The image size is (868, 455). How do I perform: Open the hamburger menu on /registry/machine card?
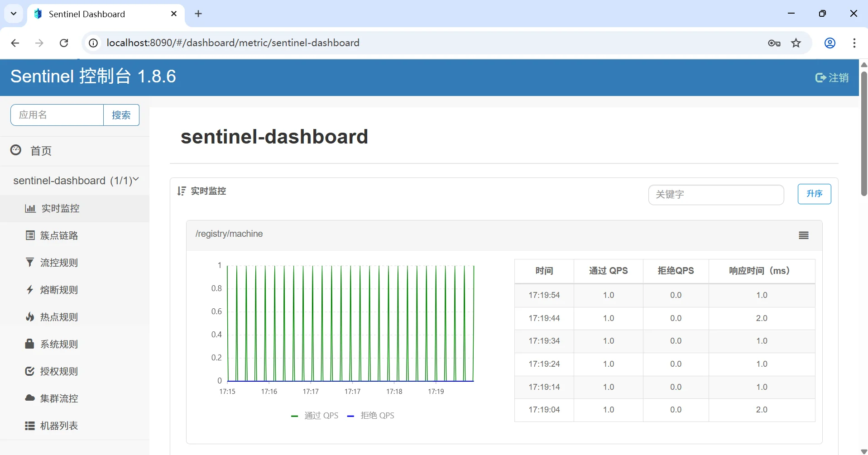(804, 235)
